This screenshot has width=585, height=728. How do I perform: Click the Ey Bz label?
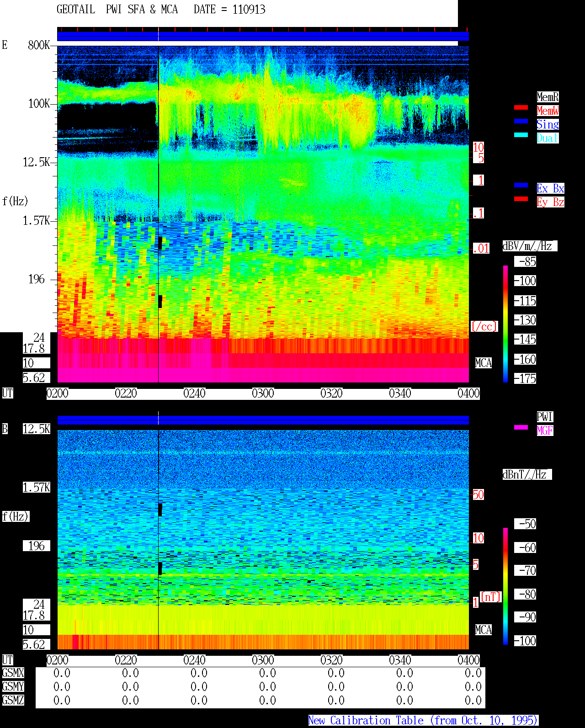tap(550, 202)
